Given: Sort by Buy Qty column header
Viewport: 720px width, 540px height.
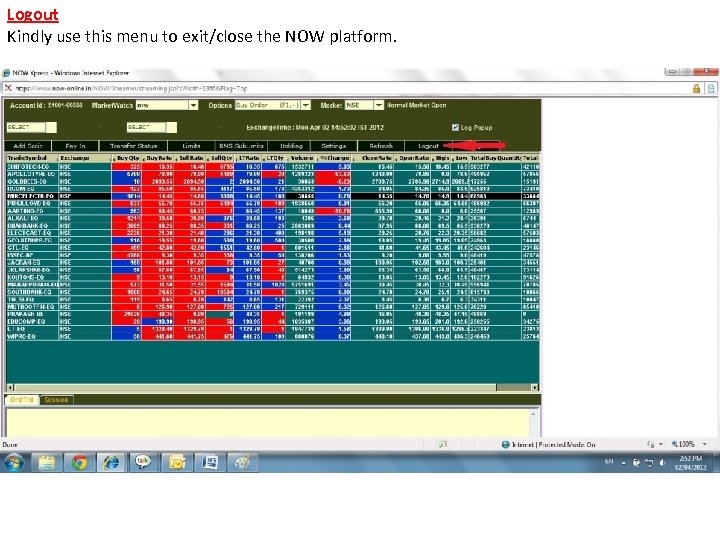Looking at the screenshot, I should (127, 158).
